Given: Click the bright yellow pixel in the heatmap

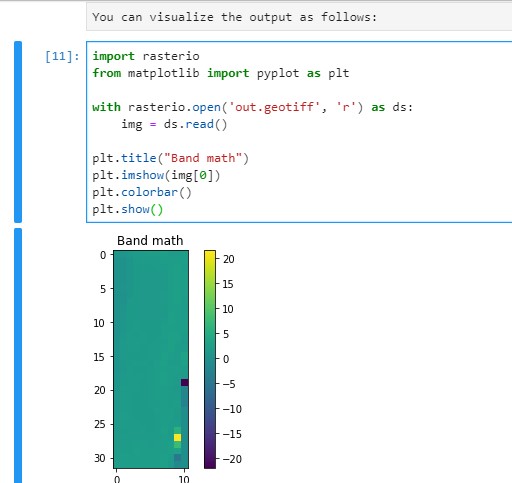Looking at the screenshot, I should (x=177, y=437).
